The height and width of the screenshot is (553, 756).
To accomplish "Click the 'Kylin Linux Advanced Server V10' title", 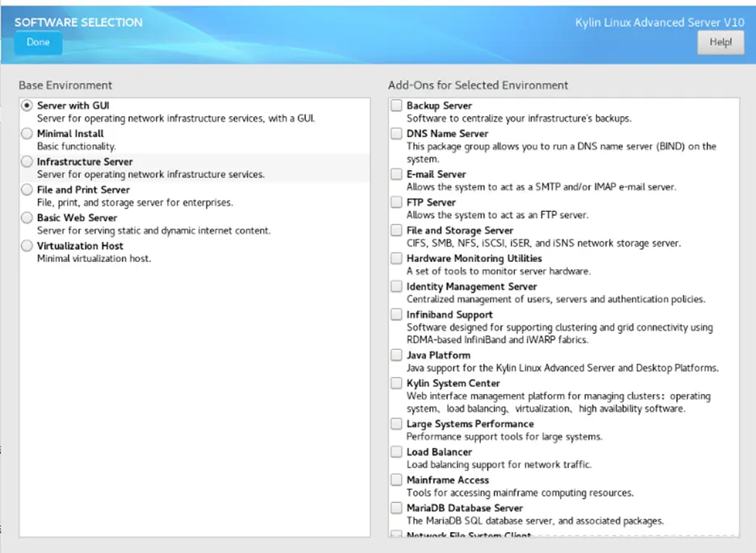I will point(659,22).
